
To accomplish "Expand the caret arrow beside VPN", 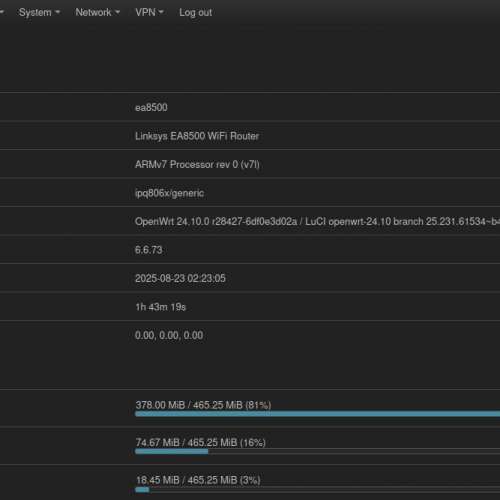I will pyautogui.click(x=161, y=12).
